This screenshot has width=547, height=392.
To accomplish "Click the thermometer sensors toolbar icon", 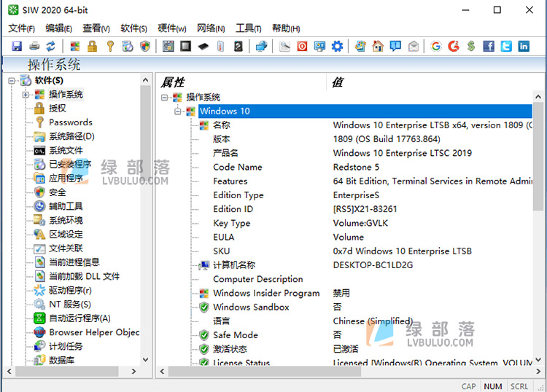I will coord(220,46).
